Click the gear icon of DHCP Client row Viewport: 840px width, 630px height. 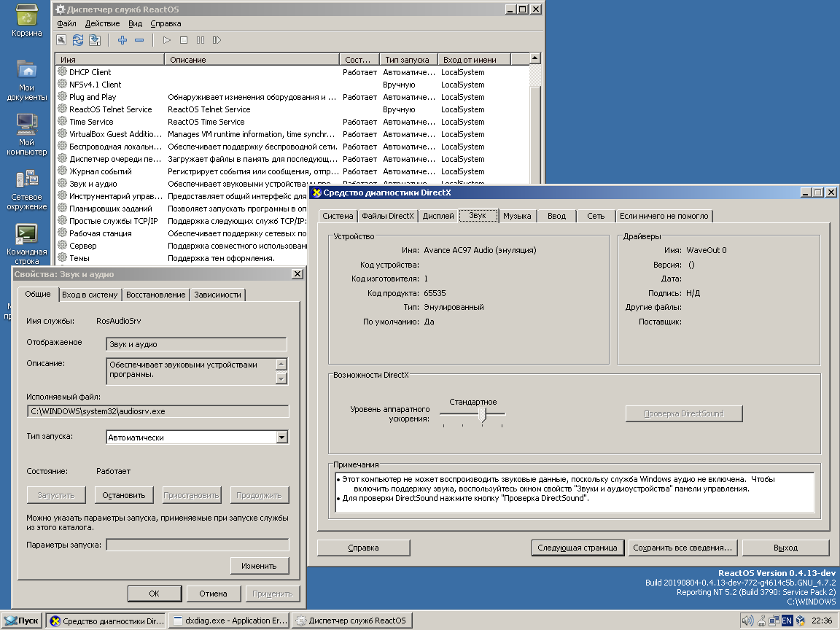(x=63, y=71)
